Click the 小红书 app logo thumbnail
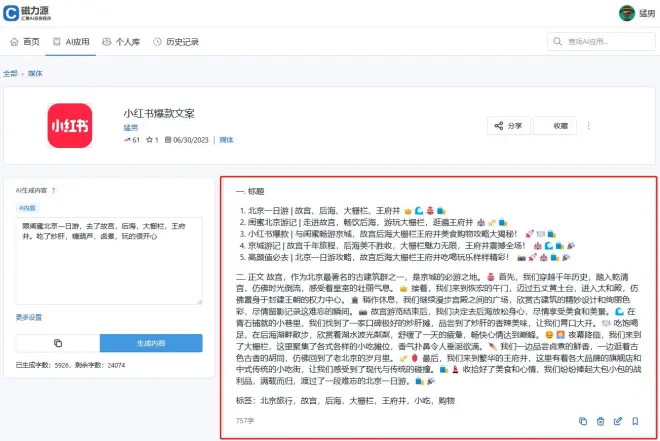Image resolution: width=660 pixels, height=441 pixels. pos(71,126)
